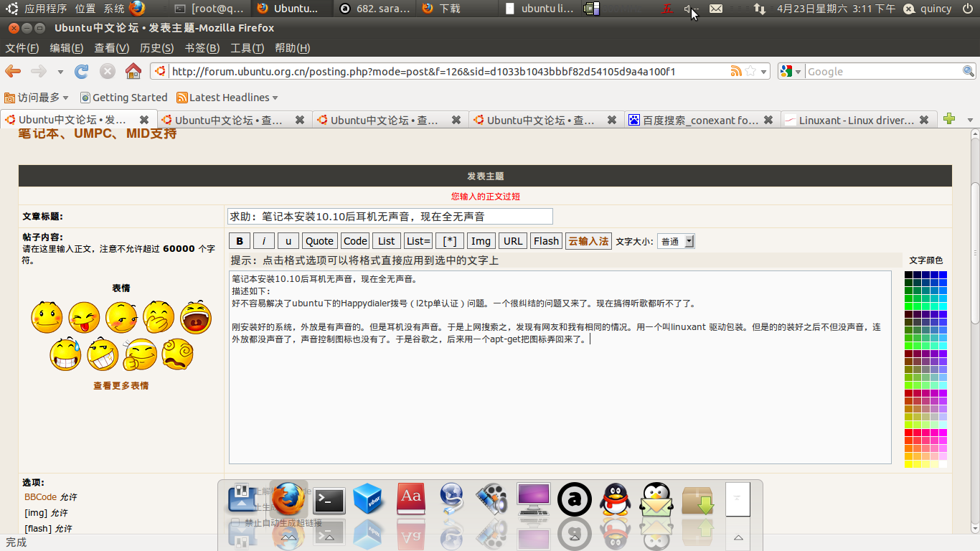This screenshot has height=551, width=980.
Task: Reload the current forum page
Action: (82, 71)
